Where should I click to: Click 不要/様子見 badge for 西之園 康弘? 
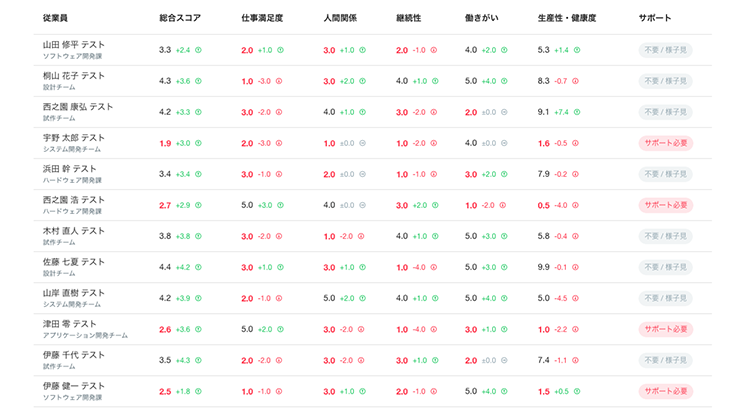tap(665, 112)
